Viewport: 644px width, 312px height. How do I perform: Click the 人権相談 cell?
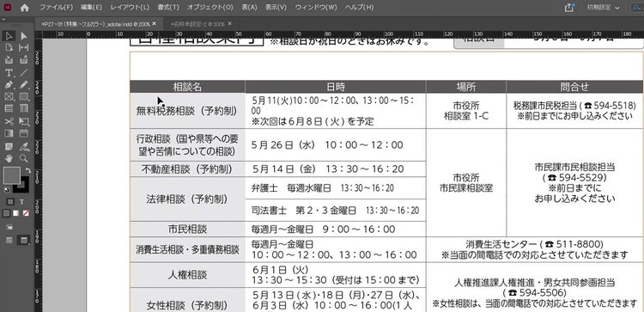pos(187,275)
